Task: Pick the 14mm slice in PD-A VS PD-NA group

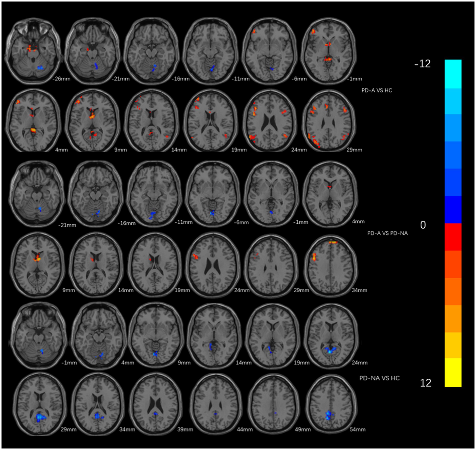Action: 96,265
